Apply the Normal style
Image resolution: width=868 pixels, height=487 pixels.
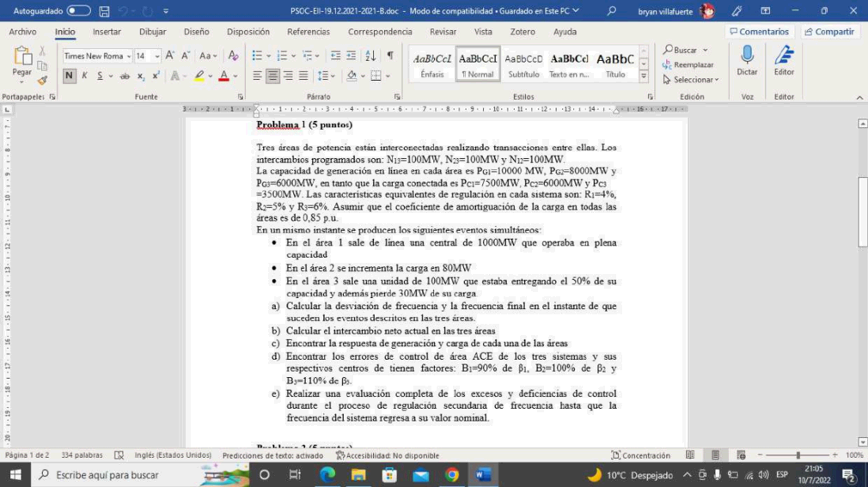click(x=478, y=64)
